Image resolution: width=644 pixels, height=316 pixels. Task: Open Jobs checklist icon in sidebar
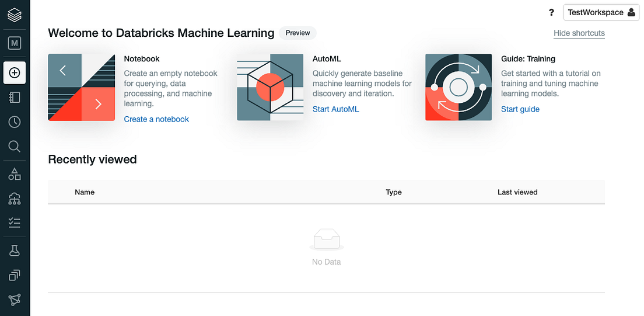(15, 223)
